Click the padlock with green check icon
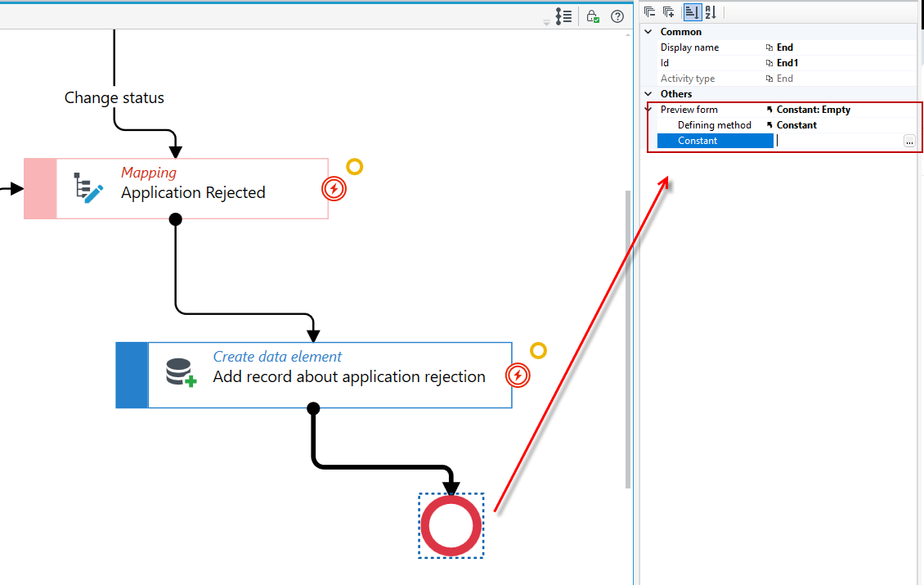924x585 pixels. tap(593, 16)
